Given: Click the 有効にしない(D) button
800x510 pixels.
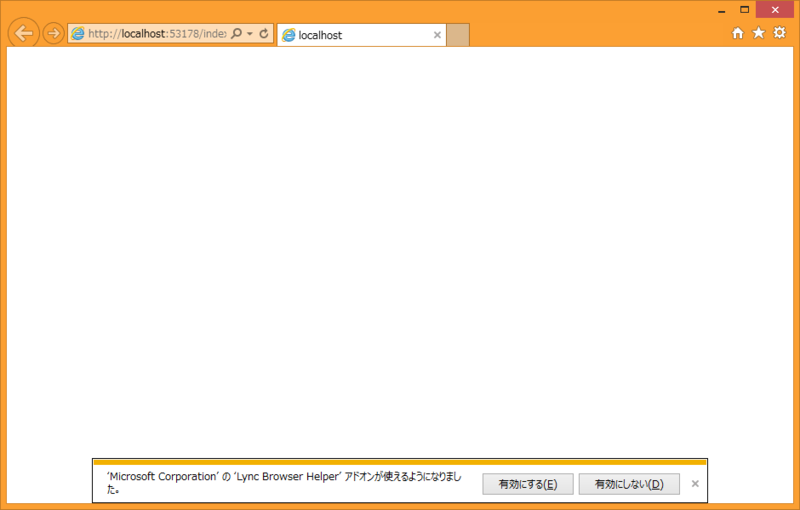Looking at the screenshot, I should click(629, 484).
